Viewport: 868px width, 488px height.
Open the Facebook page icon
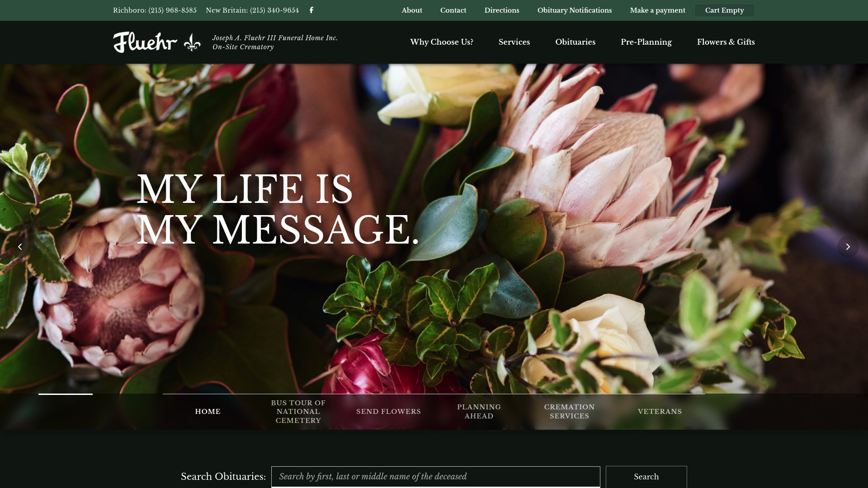(312, 10)
